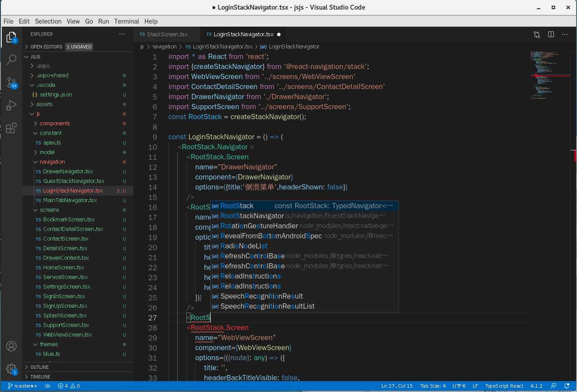Click the master branch indicator in status bar
This screenshot has height=392, width=577.
click(x=23, y=386)
